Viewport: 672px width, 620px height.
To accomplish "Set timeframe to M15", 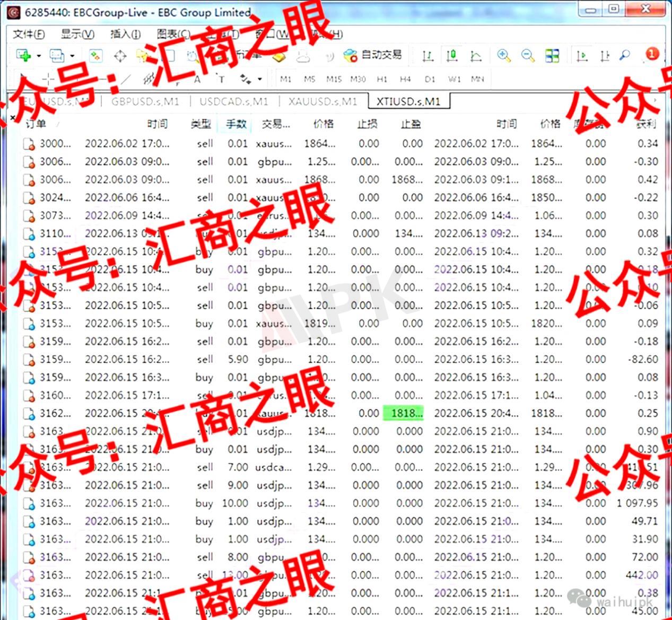I will tap(334, 79).
